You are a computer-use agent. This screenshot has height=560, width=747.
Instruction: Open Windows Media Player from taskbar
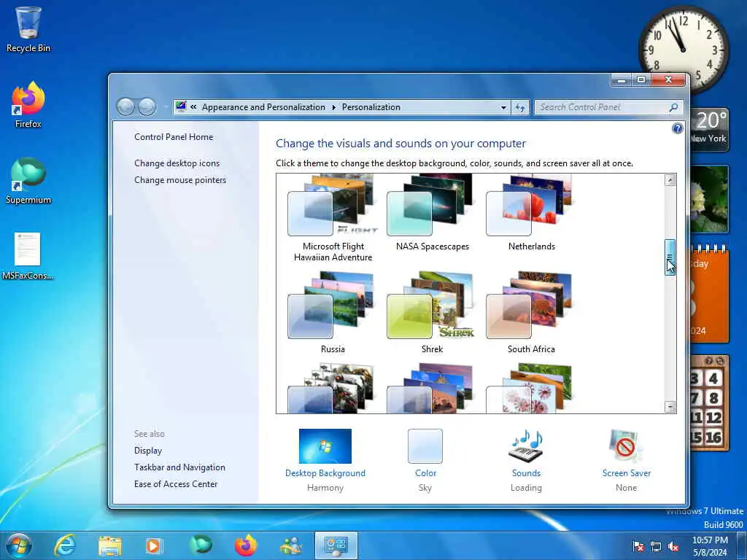[154, 545]
